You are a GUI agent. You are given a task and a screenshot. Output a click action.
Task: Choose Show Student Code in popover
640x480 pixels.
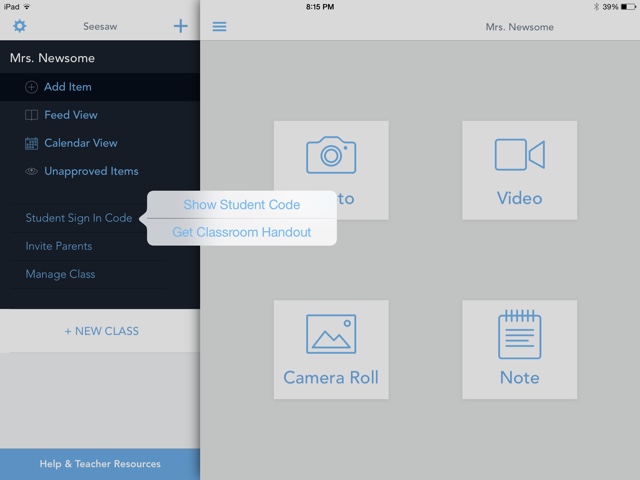coord(242,204)
